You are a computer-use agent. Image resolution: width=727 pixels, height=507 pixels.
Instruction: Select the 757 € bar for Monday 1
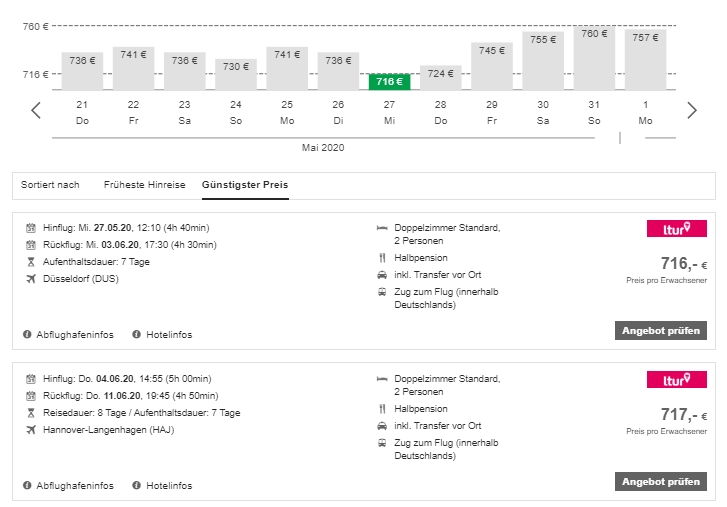click(645, 60)
